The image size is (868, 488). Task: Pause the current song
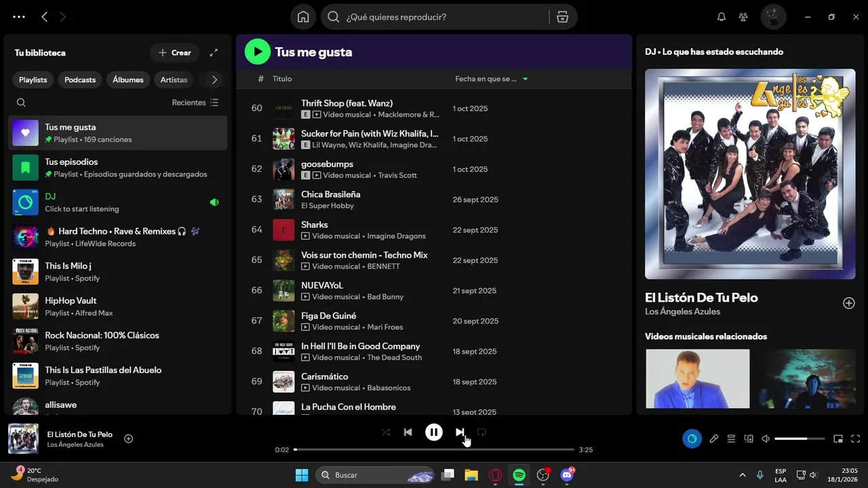pyautogui.click(x=434, y=432)
